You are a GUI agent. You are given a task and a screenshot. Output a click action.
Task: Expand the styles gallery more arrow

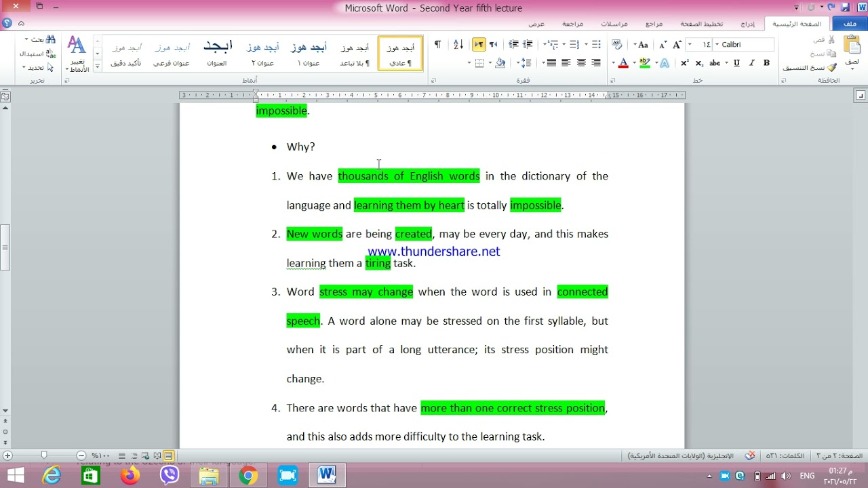98,66
